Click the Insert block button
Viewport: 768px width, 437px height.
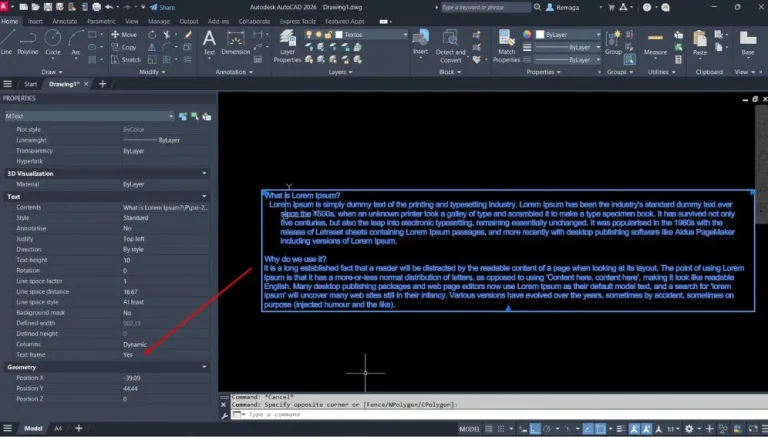point(420,43)
